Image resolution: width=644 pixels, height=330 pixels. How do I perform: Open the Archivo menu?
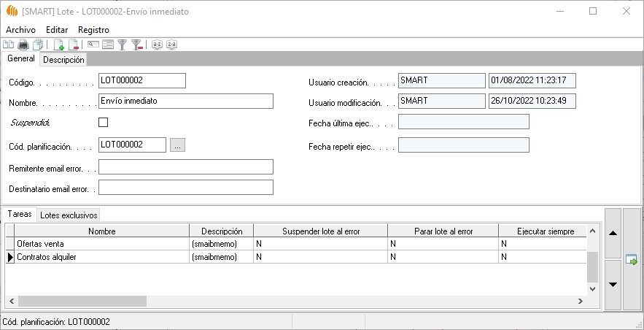tap(20, 29)
